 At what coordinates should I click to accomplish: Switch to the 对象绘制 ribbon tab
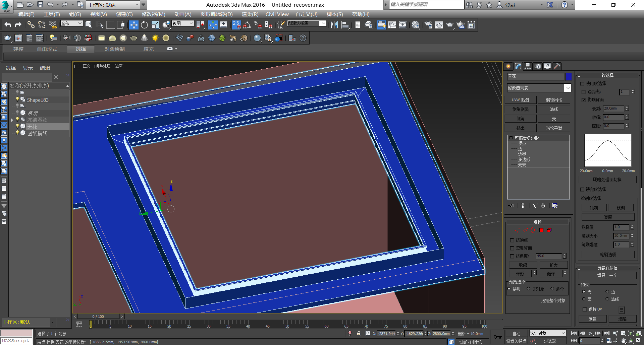tap(114, 49)
